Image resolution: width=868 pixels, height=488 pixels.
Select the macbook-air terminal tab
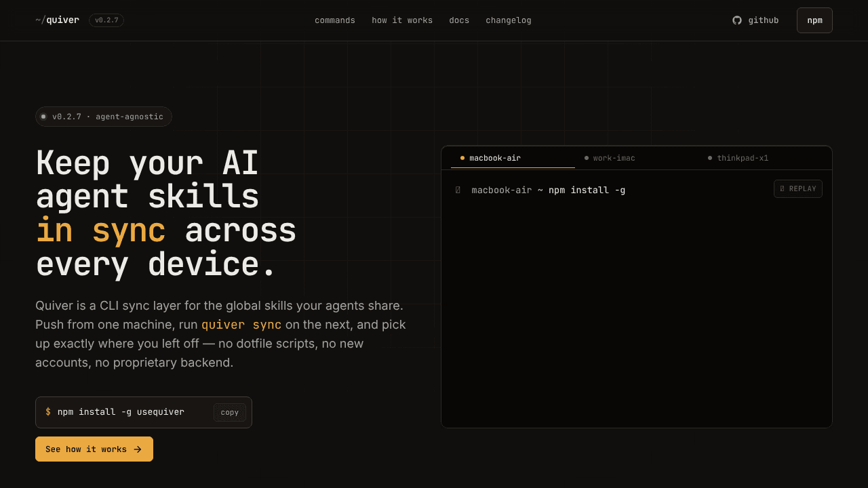tap(513, 158)
